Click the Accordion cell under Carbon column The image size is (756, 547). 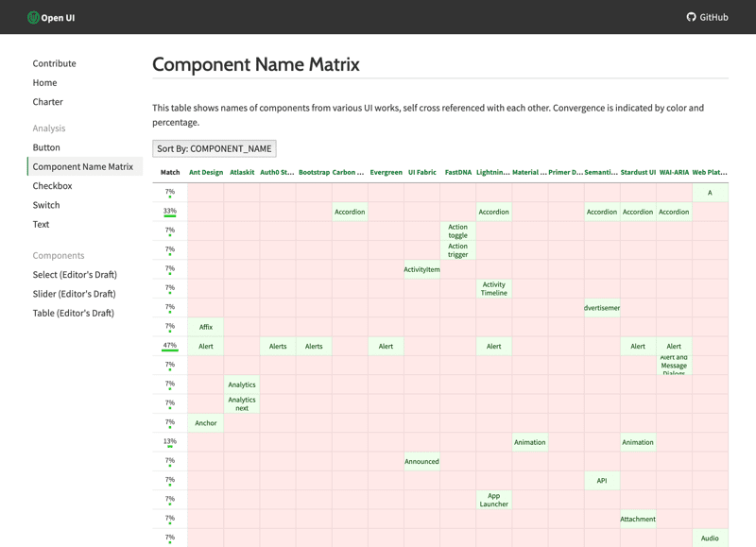pos(350,212)
